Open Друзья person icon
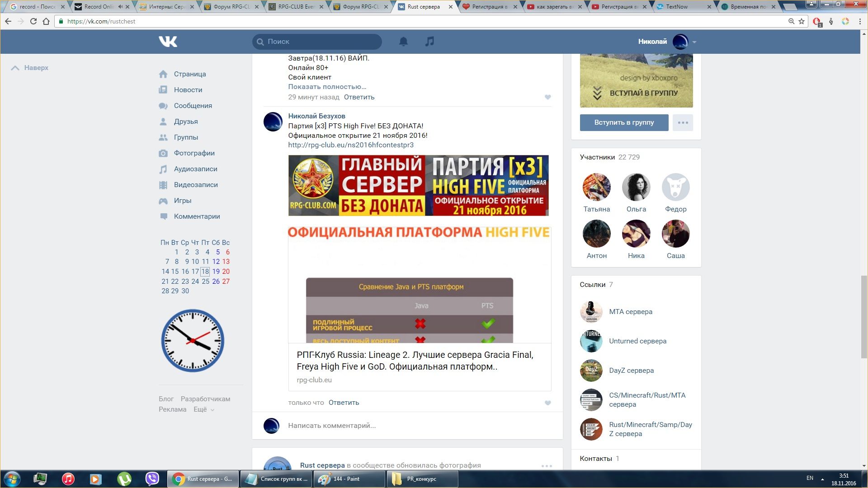Viewport: 868px width, 488px height. pos(163,122)
